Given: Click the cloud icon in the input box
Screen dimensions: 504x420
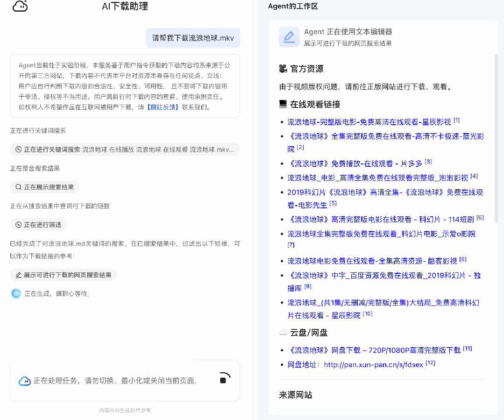Looking at the screenshot, I should click(x=25, y=381).
